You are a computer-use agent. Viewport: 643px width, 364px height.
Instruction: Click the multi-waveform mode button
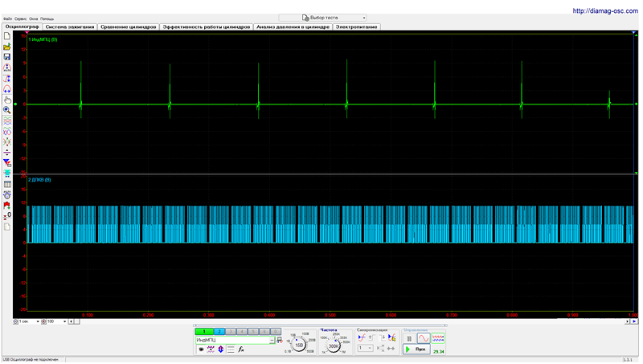pos(438,338)
